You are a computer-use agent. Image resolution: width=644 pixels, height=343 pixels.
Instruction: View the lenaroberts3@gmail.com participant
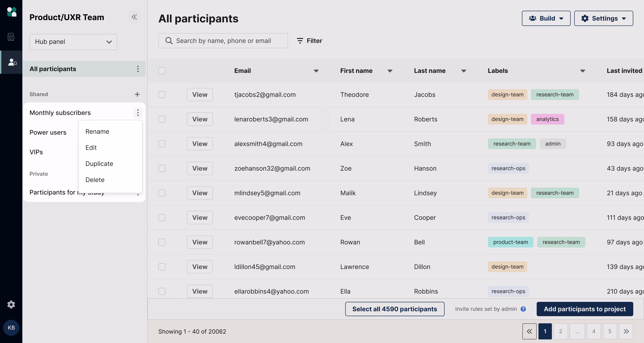tap(200, 119)
